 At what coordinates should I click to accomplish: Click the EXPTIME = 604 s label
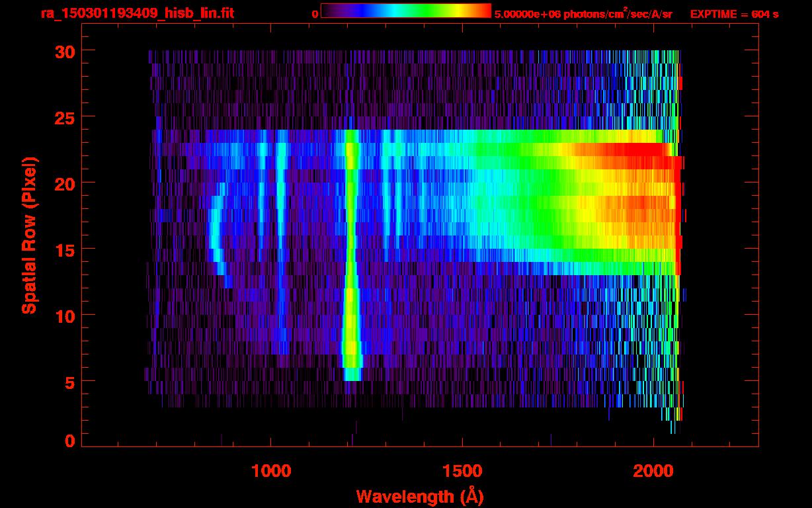coord(734,14)
